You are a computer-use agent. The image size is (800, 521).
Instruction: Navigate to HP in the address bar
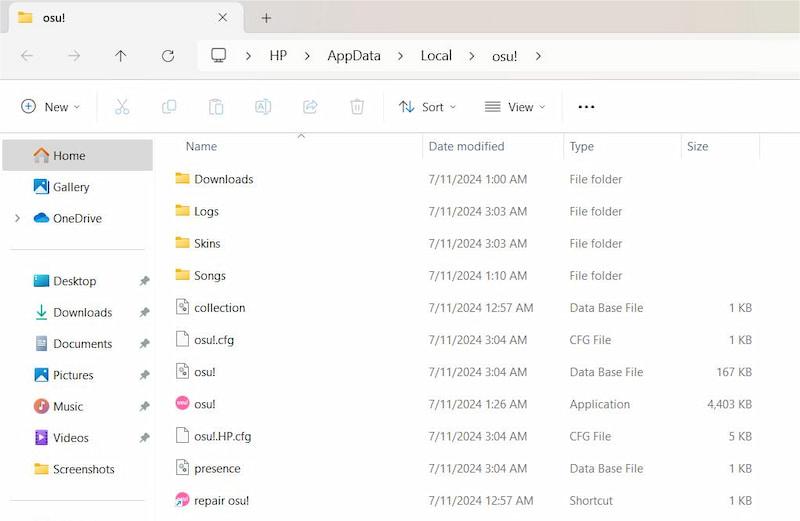(x=278, y=56)
